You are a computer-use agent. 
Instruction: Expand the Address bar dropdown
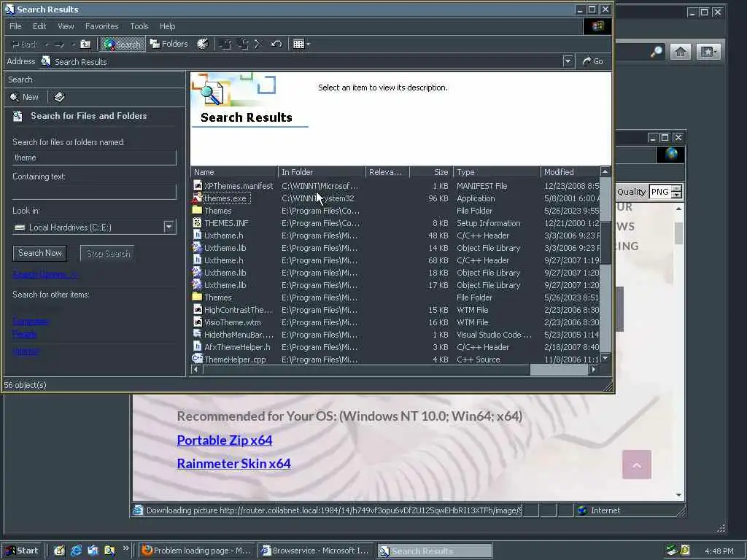[x=568, y=61]
